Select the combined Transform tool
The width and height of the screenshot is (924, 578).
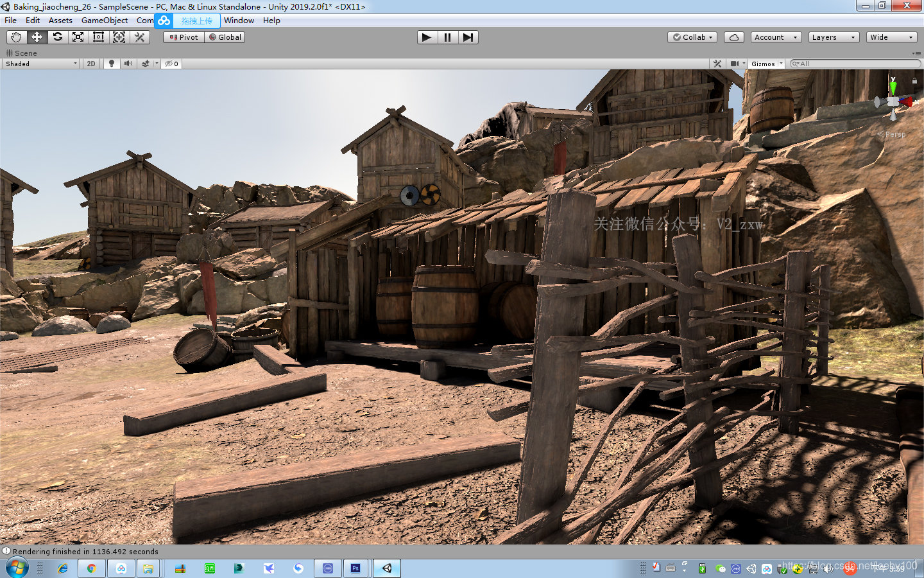tap(119, 37)
